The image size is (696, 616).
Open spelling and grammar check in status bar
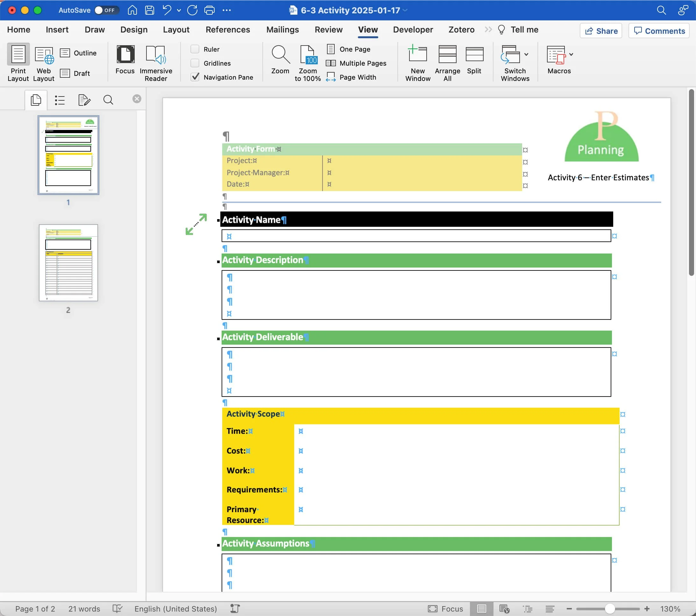pyautogui.click(x=117, y=609)
